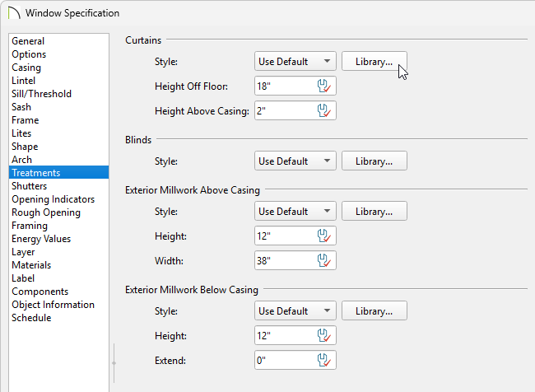This screenshot has width=535, height=392.
Task: Open Exterior Millwork Above Casing Style dropdown
Action: 295,211
